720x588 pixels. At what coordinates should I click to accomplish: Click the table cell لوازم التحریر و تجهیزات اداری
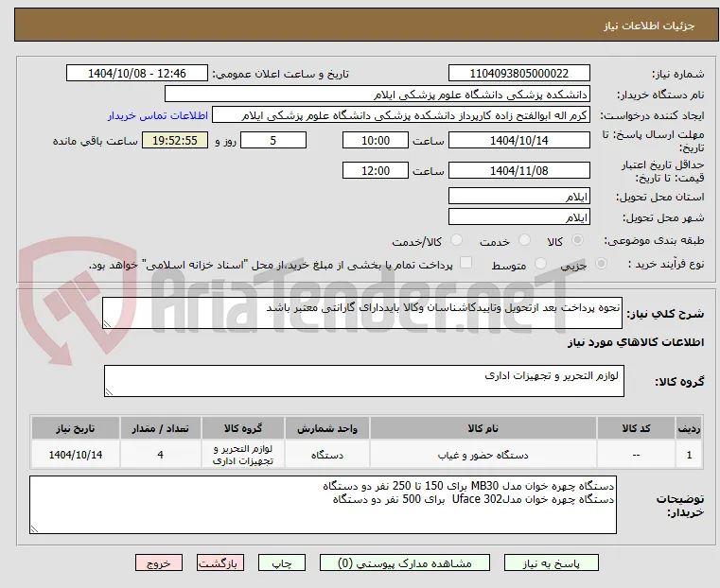coord(243,455)
